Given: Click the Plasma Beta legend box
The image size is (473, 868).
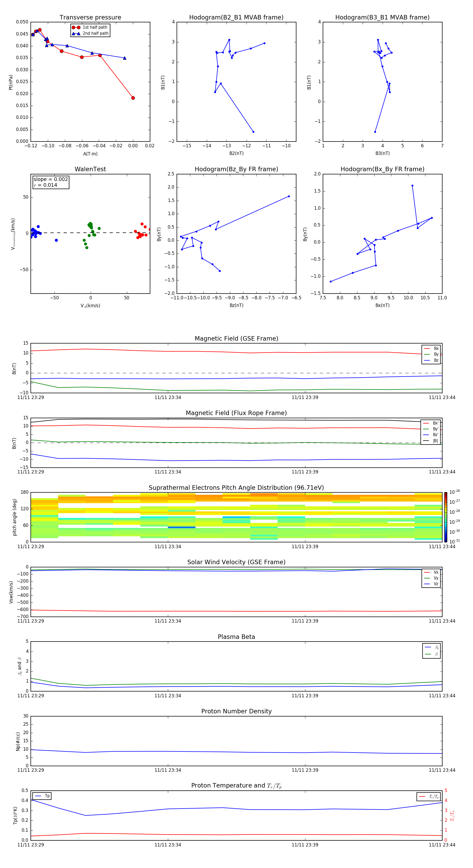Looking at the screenshot, I should pos(431,651).
